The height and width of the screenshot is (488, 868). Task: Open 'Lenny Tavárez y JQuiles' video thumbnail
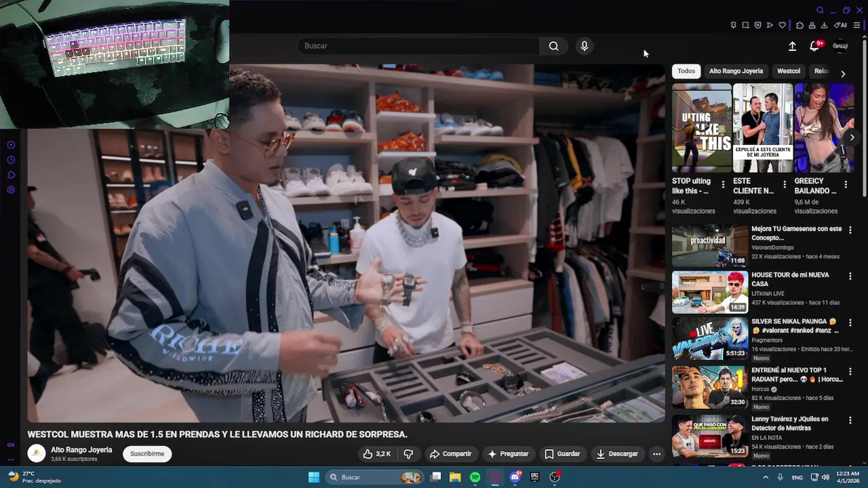tap(710, 436)
